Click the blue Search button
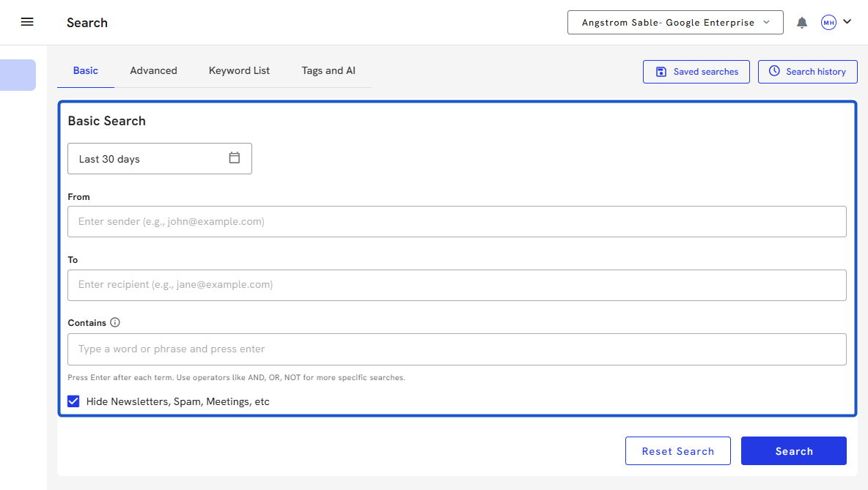The width and height of the screenshot is (868, 490). tap(793, 451)
